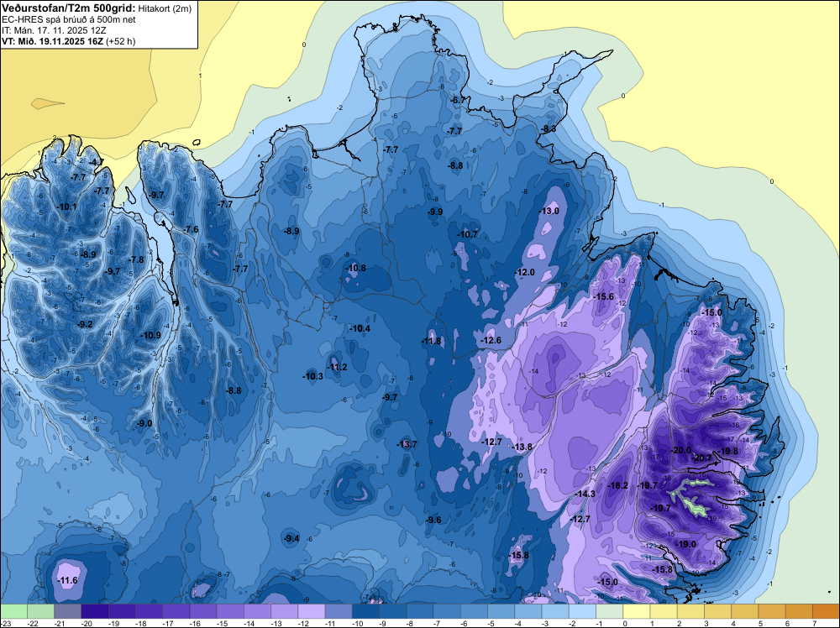Image resolution: width=840 pixels, height=628 pixels.
Task: Click the title text 'Veðurstofan/T2m 500grid'
Action: pos(67,8)
